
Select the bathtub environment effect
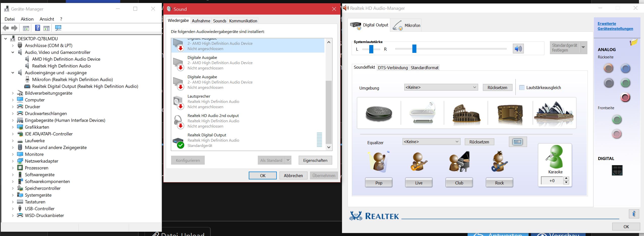422,113
